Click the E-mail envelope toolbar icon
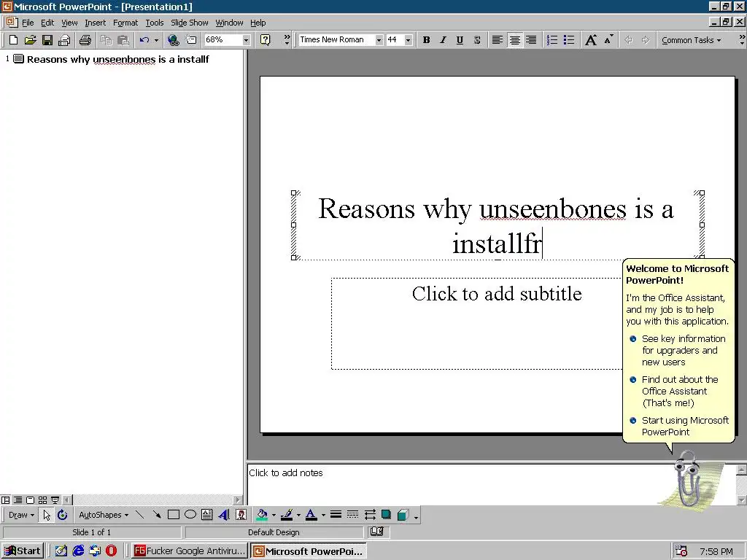 pyautogui.click(x=64, y=40)
